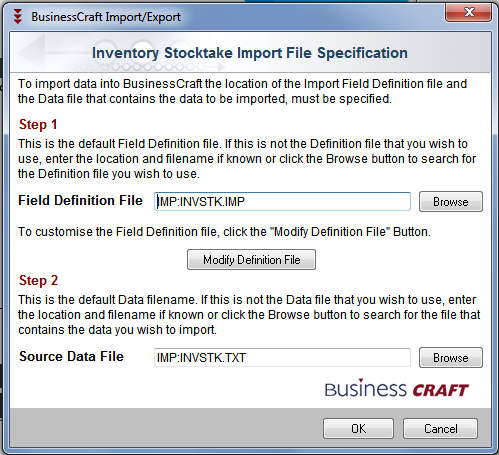Click the intro paragraph about importing data

pyautogui.click(x=242, y=91)
